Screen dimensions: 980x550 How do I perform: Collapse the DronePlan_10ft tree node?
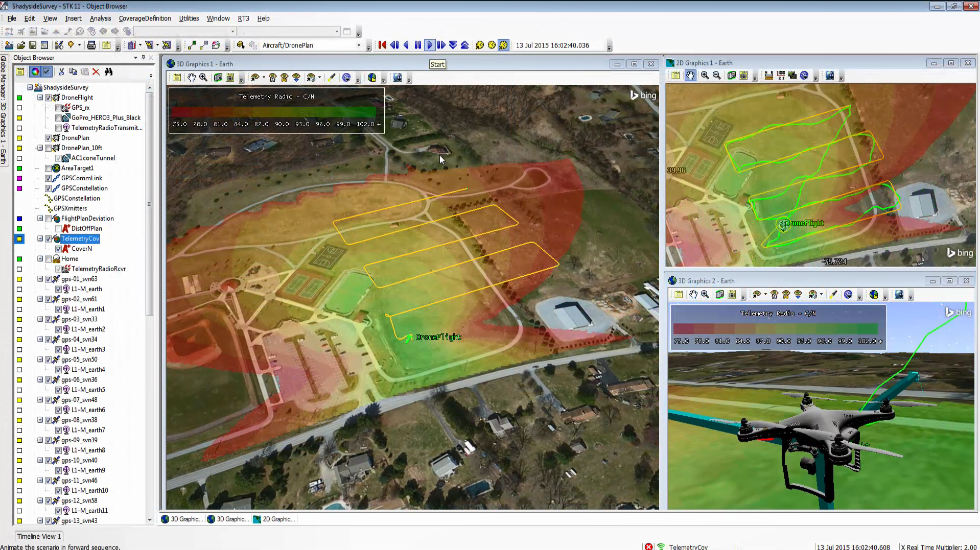[40, 148]
